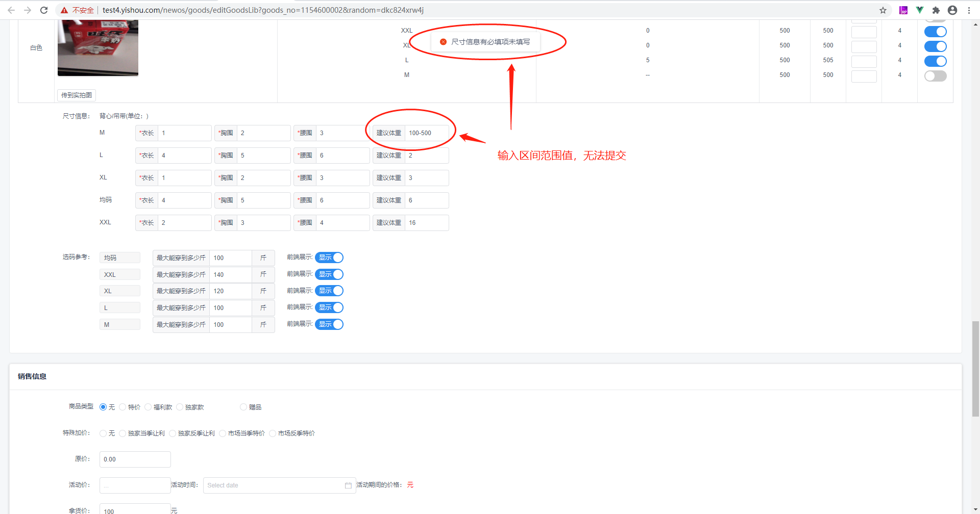Click the 拿货价 input showing 100
Image resolution: width=980 pixels, height=514 pixels.
coord(135,510)
